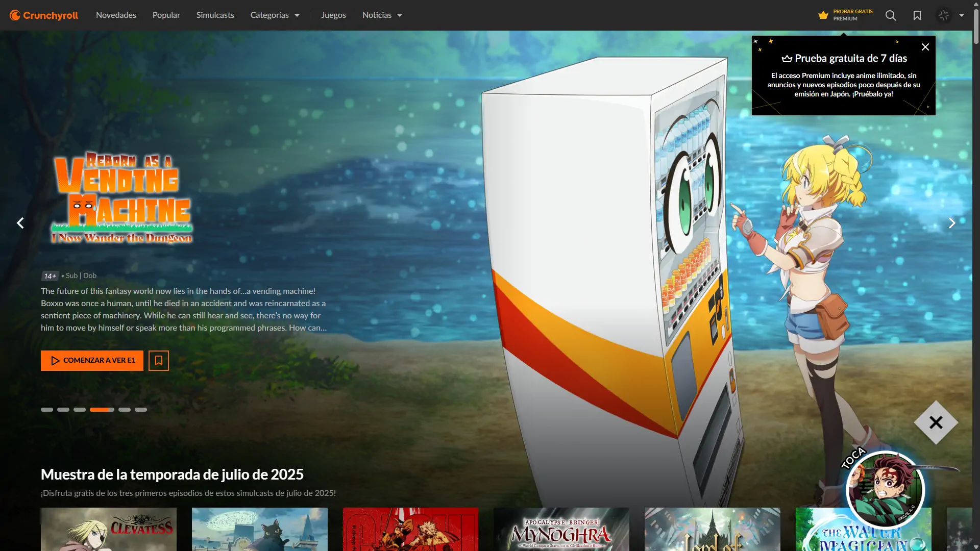Open the watchlist bookmark icon in header

pyautogui.click(x=917, y=15)
